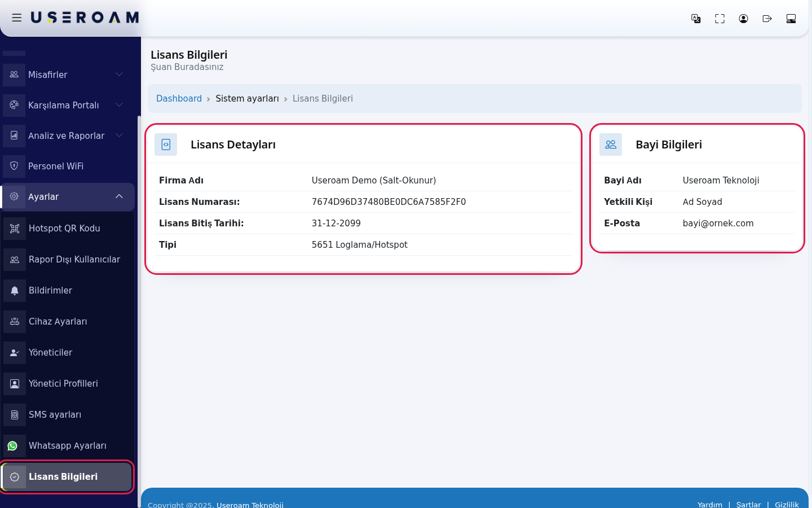Click 5651 Loglama/Hotspot value

(359, 245)
